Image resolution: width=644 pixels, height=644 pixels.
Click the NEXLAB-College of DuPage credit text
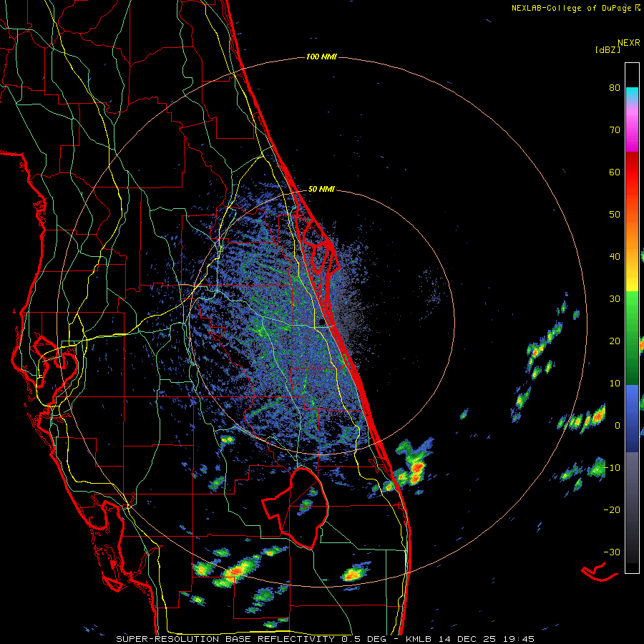572,8
